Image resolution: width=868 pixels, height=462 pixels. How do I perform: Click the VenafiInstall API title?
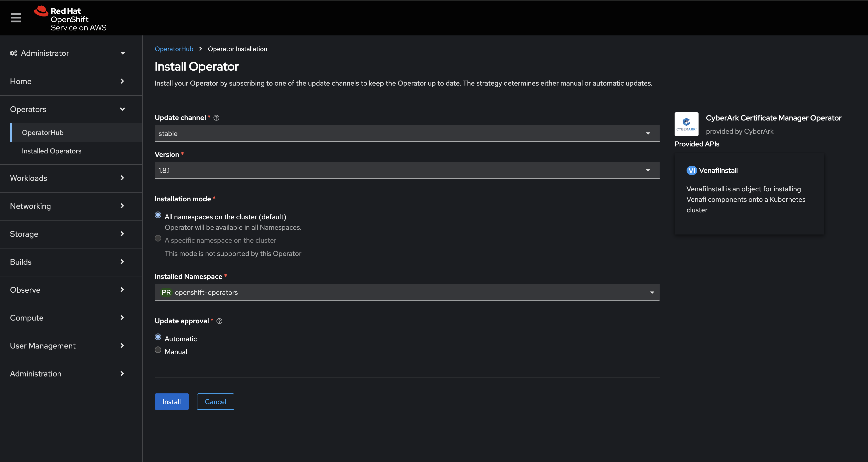pos(718,170)
